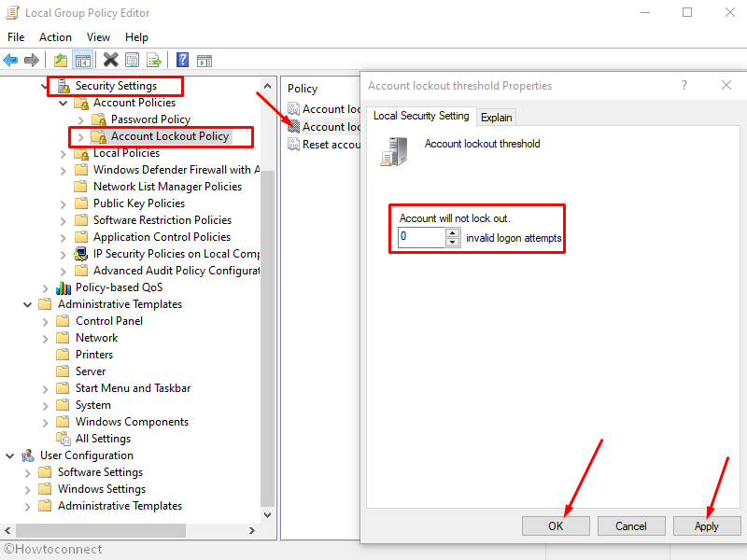
Task: Click the invalid logon attempts number field
Action: coord(422,237)
